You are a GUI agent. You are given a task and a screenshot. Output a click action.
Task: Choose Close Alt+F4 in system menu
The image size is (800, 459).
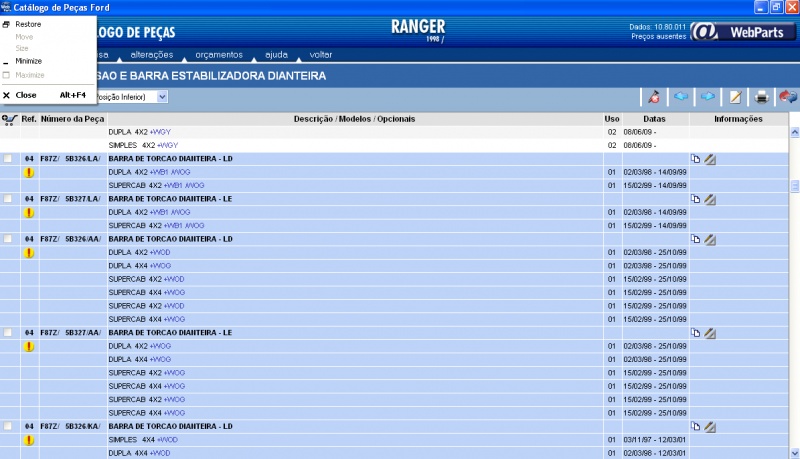pyautogui.click(x=48, y=95)
